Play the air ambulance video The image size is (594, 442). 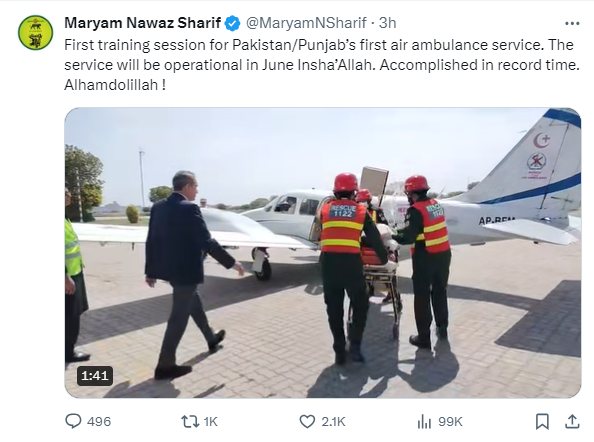(x=323, y=253)
